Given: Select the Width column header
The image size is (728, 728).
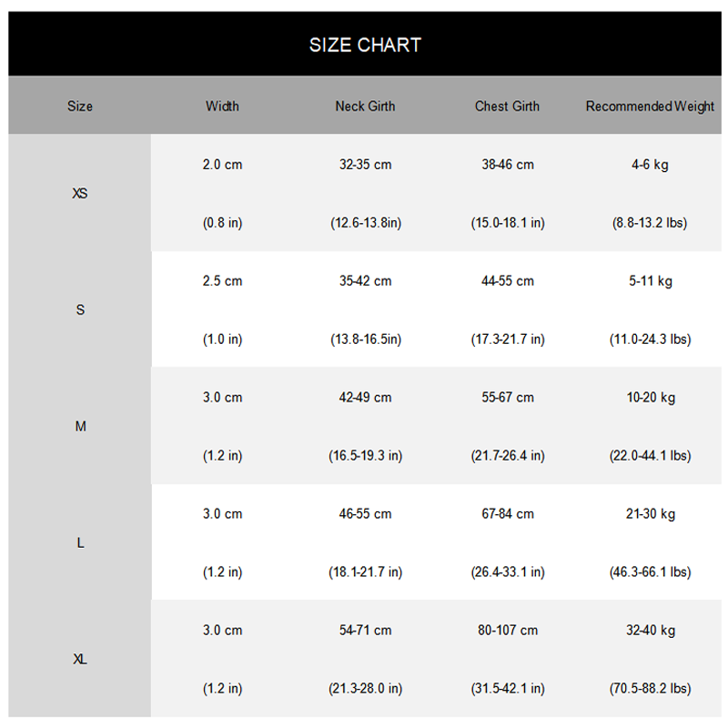Looking at the screenshot, I should coord(222,106).
